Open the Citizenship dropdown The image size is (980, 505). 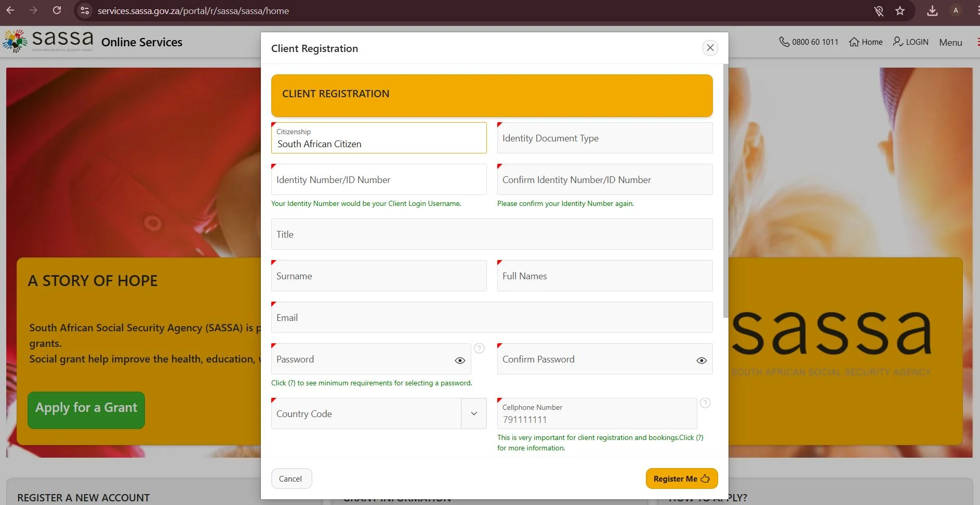[x=379, y=138]
